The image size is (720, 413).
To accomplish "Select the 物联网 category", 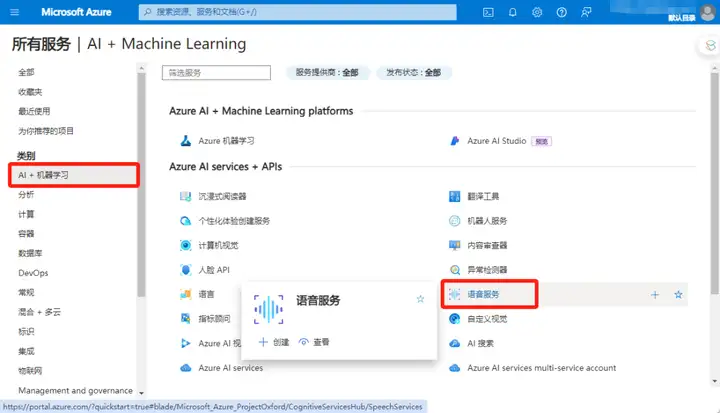I will [x=30, y=371].
